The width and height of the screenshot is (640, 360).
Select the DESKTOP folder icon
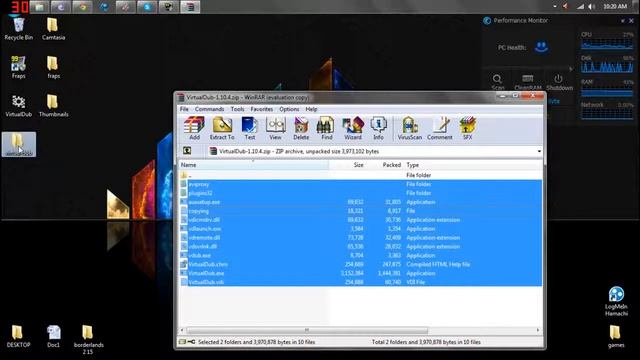click(18, 336)
